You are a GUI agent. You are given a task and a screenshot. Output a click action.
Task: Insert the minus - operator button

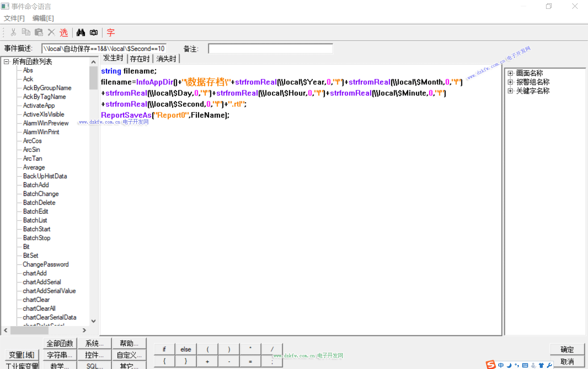[x=229, y=361]
